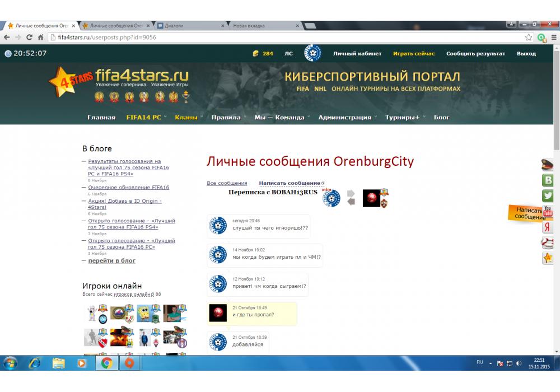Screen dimensions: 560x392
Task: Click the orange Написать сообщение button
Action: 526,213
